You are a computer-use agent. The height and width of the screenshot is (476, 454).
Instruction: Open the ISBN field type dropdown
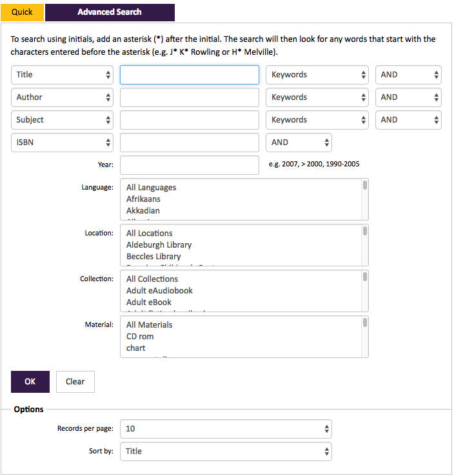point(62,143)
